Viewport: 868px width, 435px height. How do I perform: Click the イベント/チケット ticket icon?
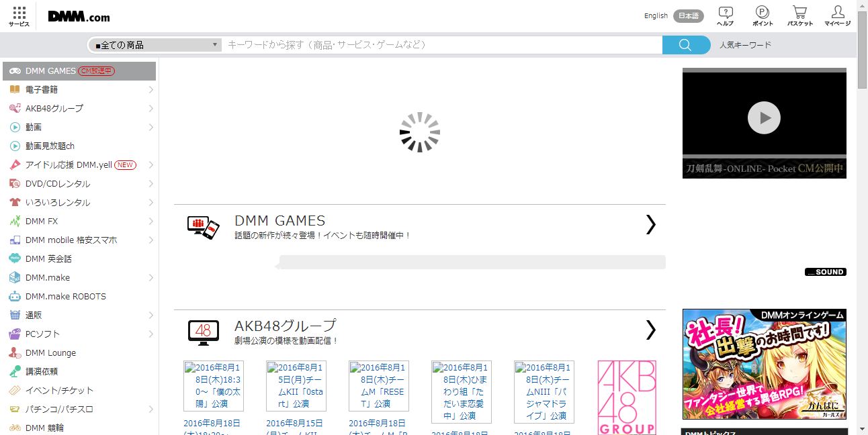tap(15, 390)
